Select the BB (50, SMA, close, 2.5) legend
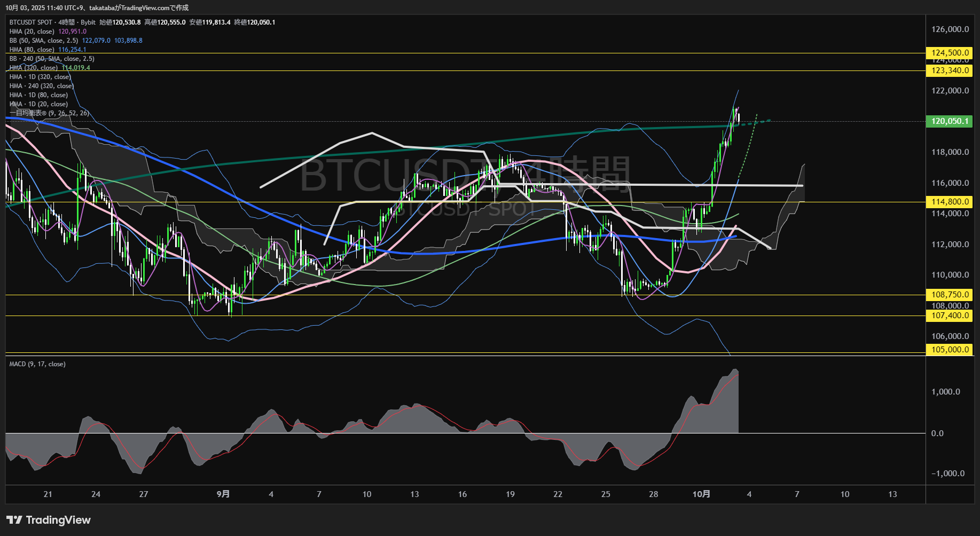Viewport: 980px width, 536px height. coord(44,41)
